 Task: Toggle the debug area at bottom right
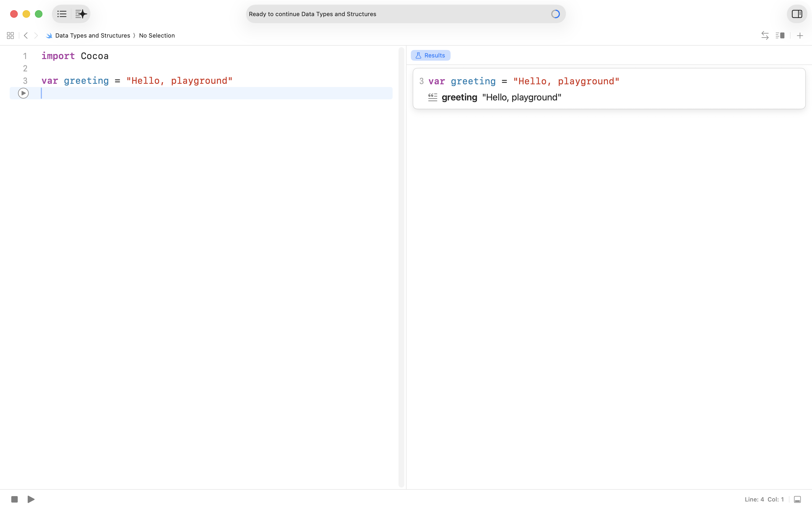coord(797,499)
